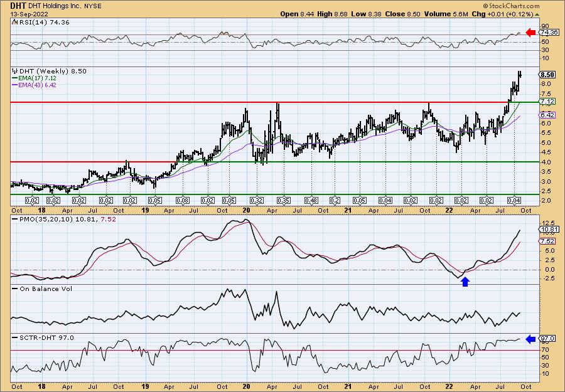This screenshot has width=565, height=392.
Task: Click the green up-triangle beside Chg
Action: point(537,14)
